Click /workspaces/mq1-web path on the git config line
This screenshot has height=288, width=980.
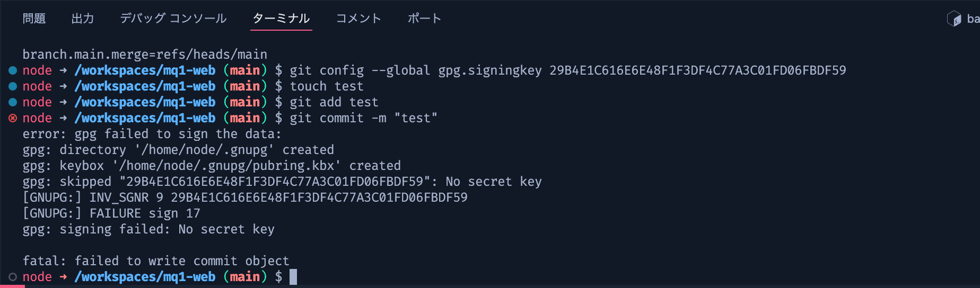click(145, 70)
